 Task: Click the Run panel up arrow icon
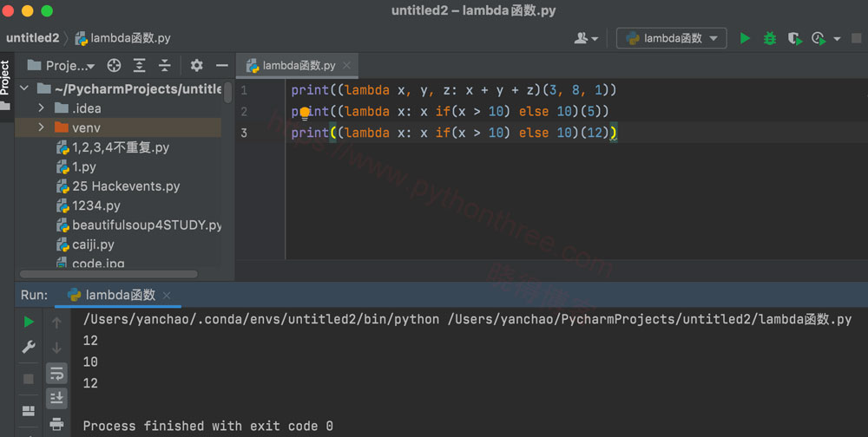tap(56, 322)
